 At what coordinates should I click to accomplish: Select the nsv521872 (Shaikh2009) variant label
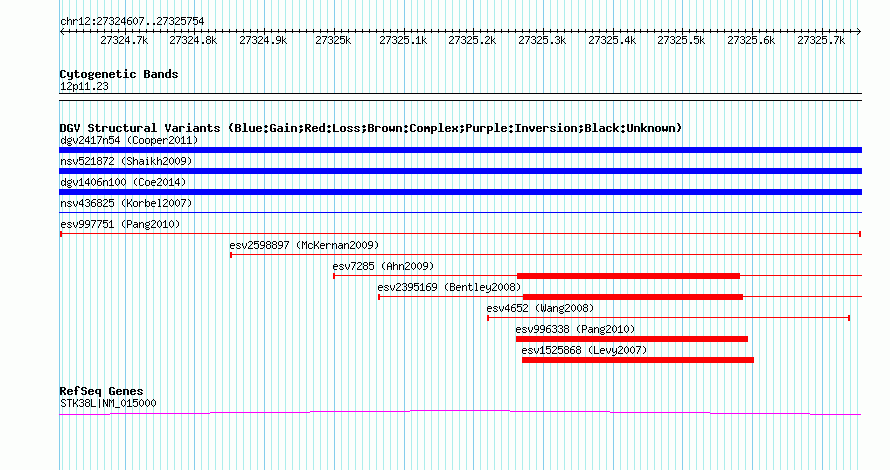click(x=126, y=161)
